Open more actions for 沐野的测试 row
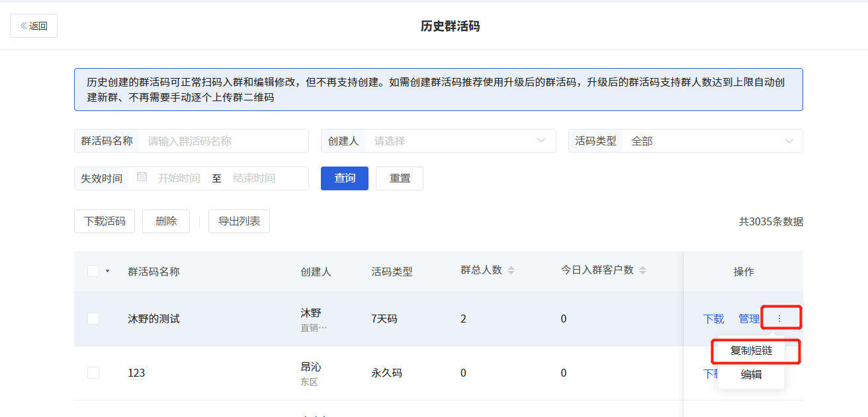 (x=779, y=319)
